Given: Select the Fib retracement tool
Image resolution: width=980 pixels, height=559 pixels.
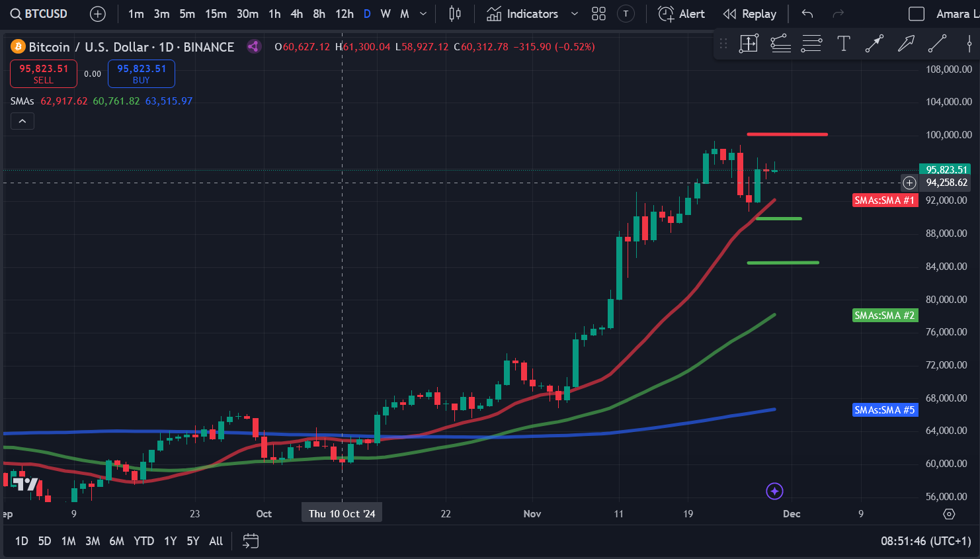Looking at the screenshot, I should click(x=811, y=44).
